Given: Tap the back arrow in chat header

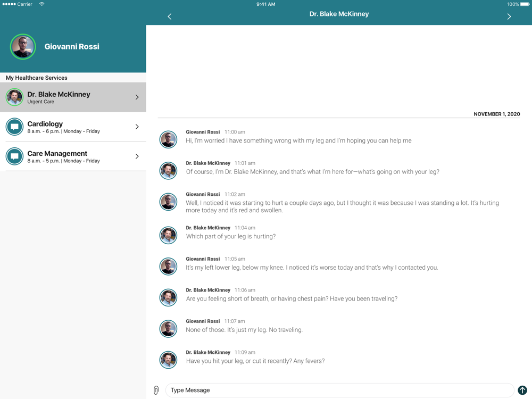Looking at the screenshot, I should click(170, 16).
